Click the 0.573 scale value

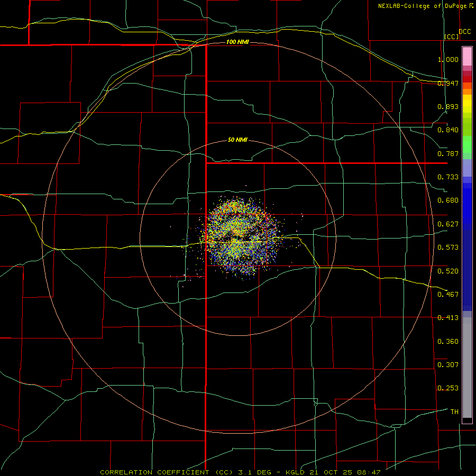tap(448, 248)
